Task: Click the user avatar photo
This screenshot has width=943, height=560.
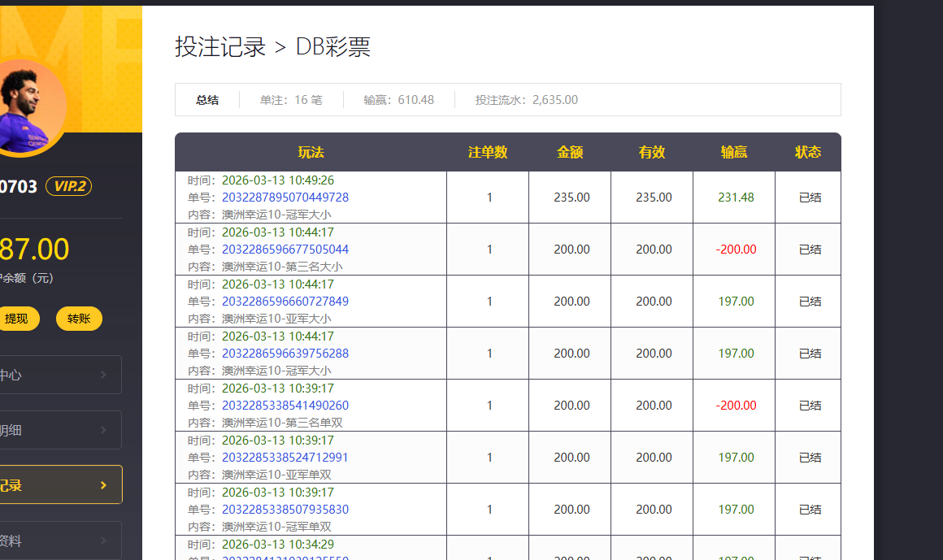Action: (x=24, y=106)
